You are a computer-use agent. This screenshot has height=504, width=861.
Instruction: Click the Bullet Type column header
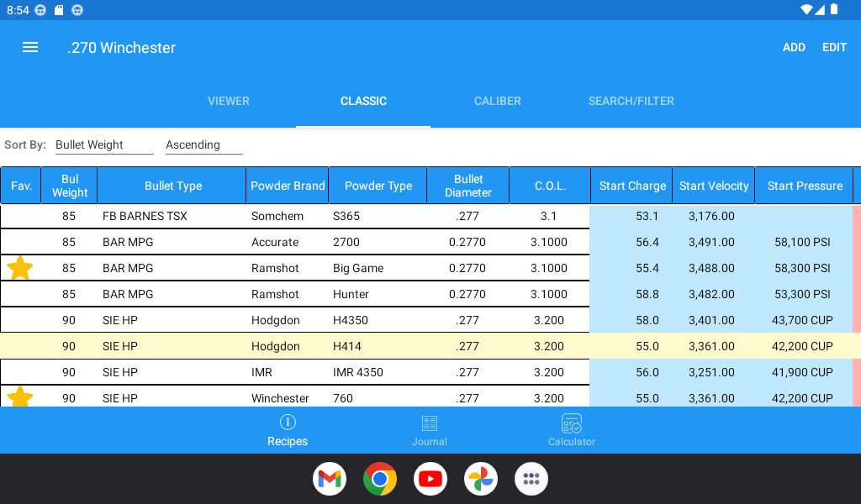[172, 186]
